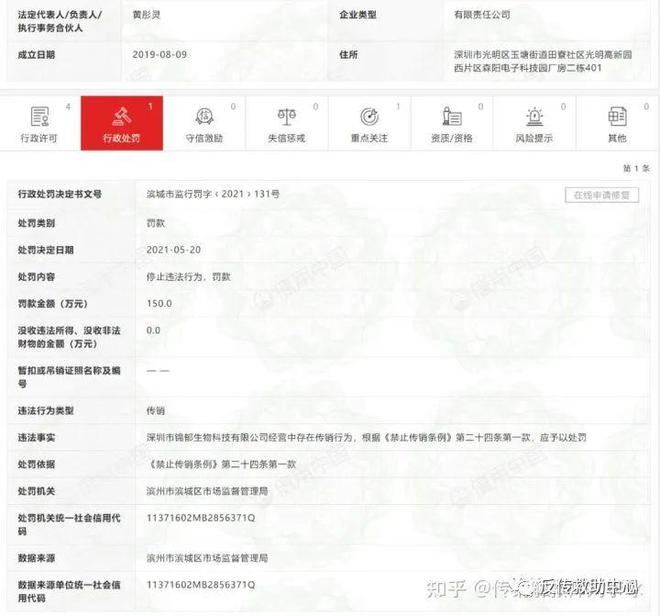Click legal representative name 黄彤灵
660x616 pixels.
[146, 15]
